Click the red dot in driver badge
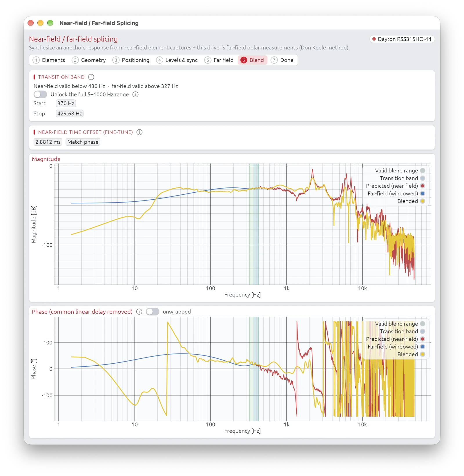 [374, 39]
